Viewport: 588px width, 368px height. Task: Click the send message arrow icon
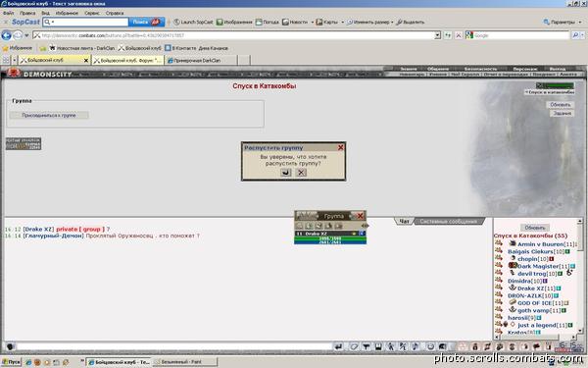tap(338, 346)
